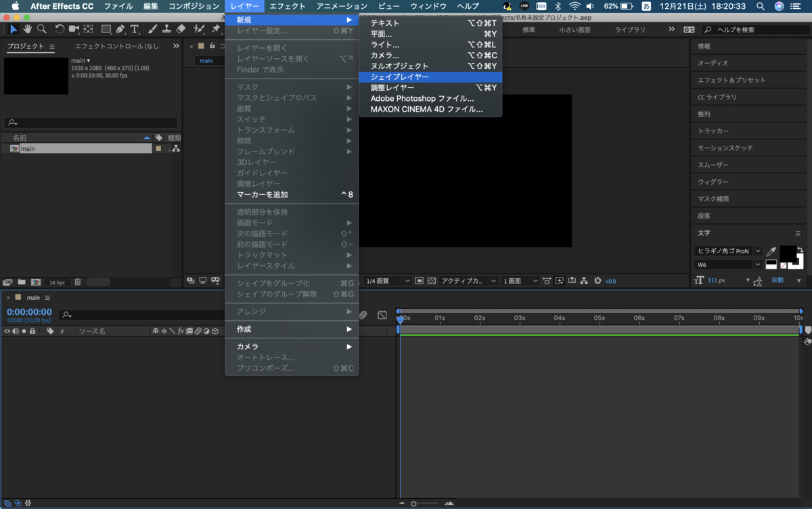Select the Eraser tool

tap(181, 29)
